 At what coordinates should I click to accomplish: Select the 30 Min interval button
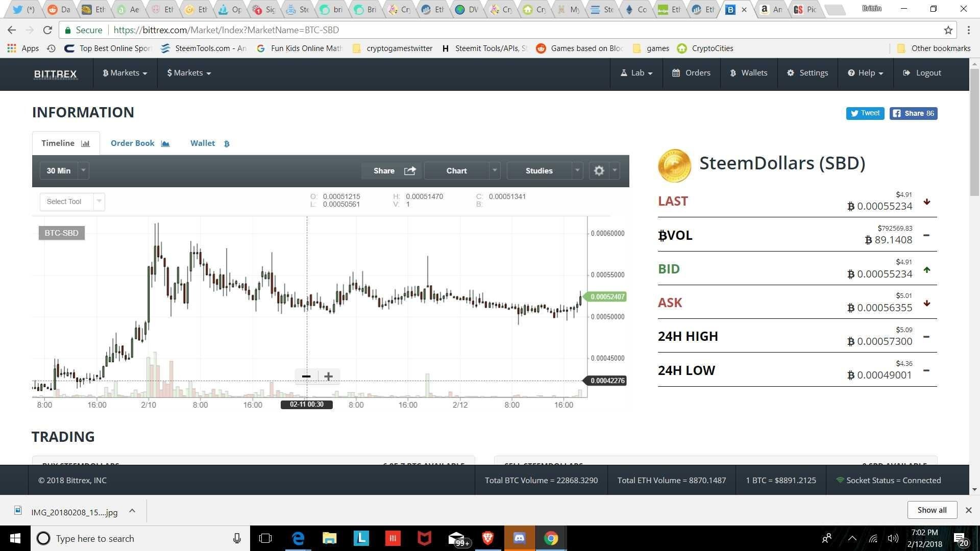[59, 171]
